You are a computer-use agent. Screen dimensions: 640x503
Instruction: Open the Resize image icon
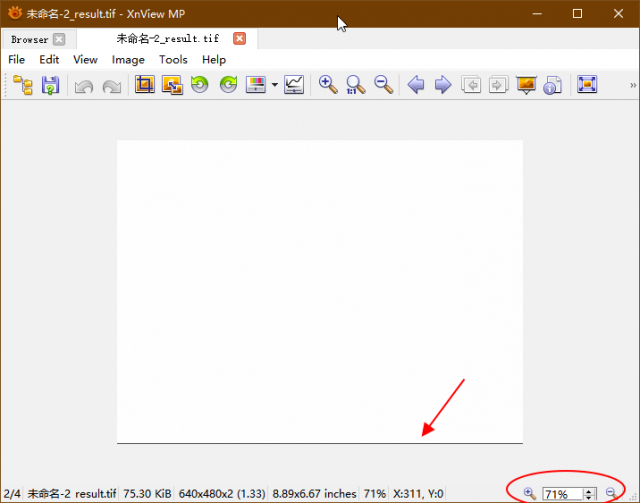point(172,85)
